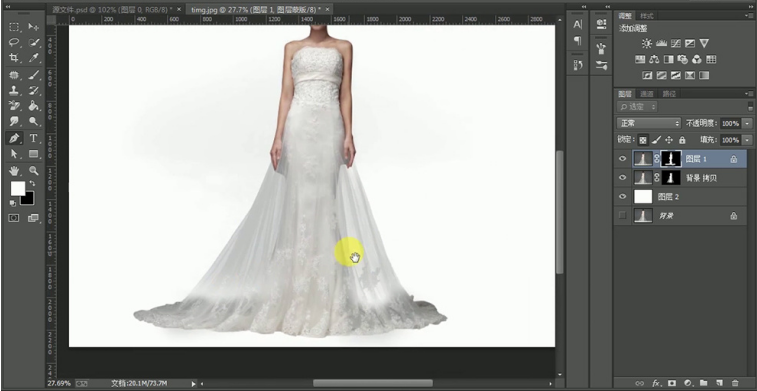This screenshot has width=757, height=391.
Task: Add a Vibrance adjustment
Action: tap(704, 43)
